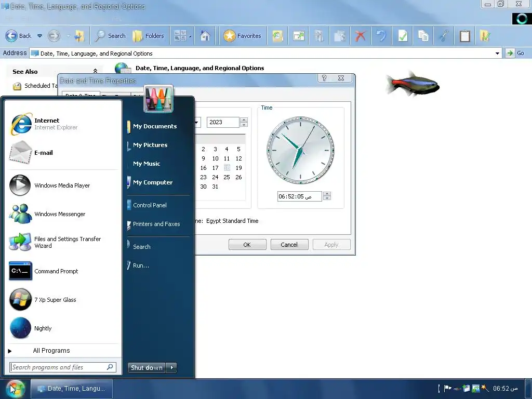Click the year 2023 field
The height and width of the screenshot is (399, 532).
(x=223, y=122)
